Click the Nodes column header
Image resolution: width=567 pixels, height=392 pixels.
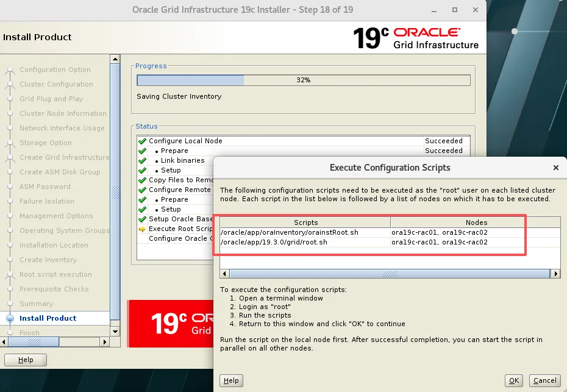(476, 223)
